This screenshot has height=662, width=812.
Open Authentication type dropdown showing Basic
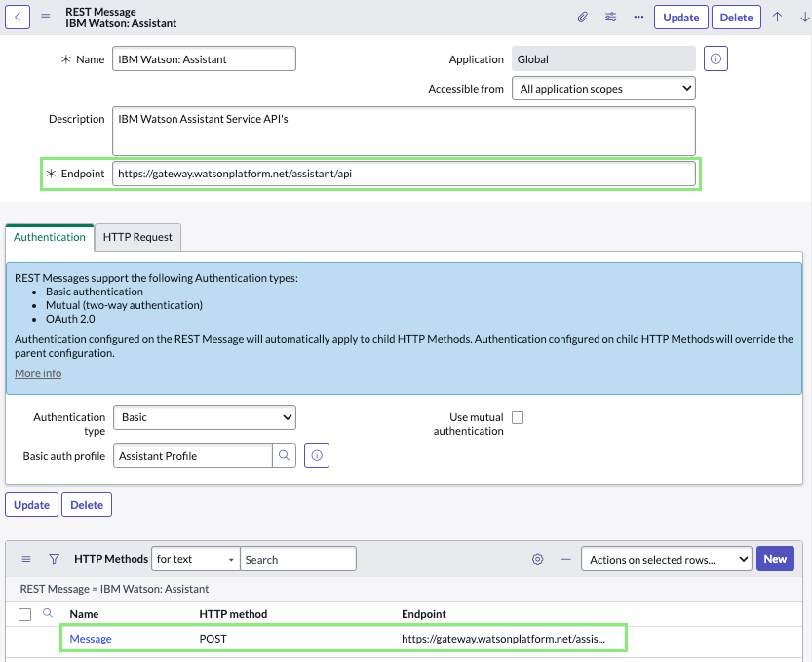(x=205, y=417)
